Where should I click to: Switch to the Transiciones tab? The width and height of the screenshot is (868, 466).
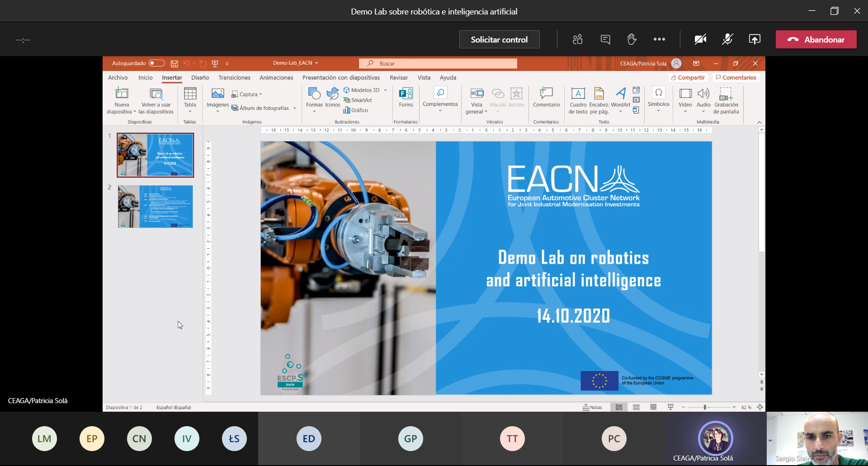[234, 78]
